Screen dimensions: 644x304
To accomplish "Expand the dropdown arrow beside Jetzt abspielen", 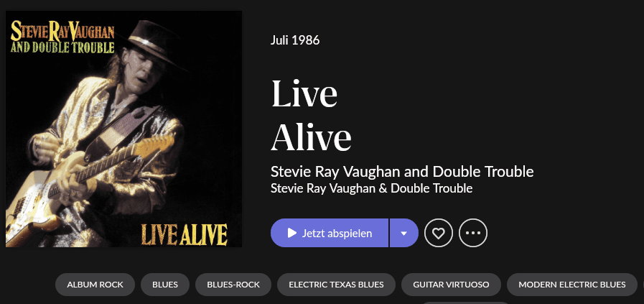I will (403, 234).
